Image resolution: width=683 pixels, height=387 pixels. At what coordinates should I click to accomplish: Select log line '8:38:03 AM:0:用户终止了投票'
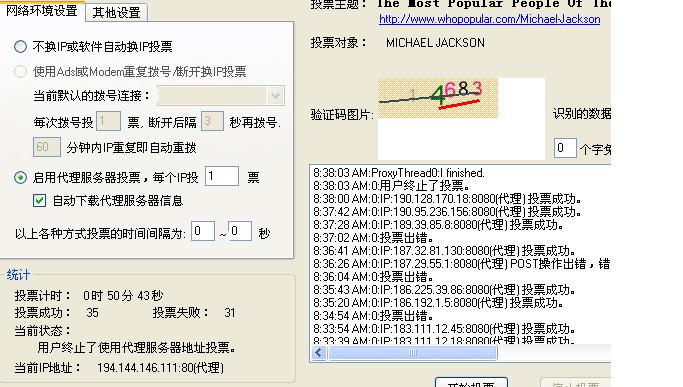click(391, 186)
